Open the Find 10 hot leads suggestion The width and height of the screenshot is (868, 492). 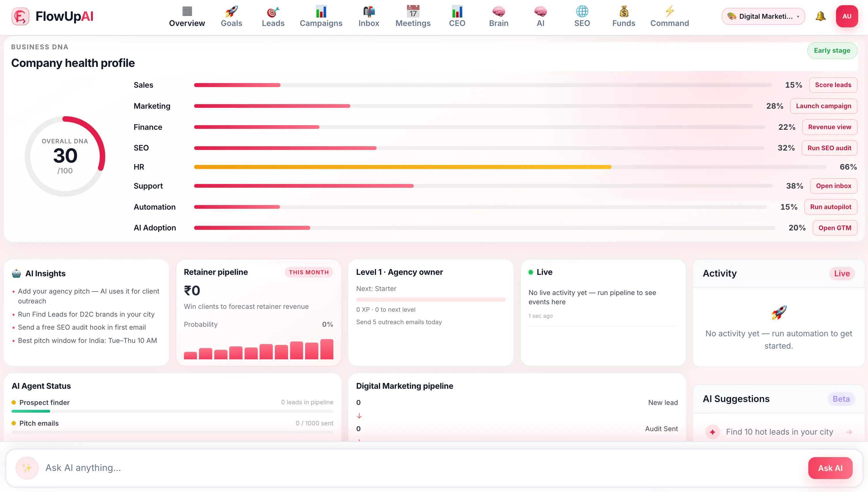[779, 432]
